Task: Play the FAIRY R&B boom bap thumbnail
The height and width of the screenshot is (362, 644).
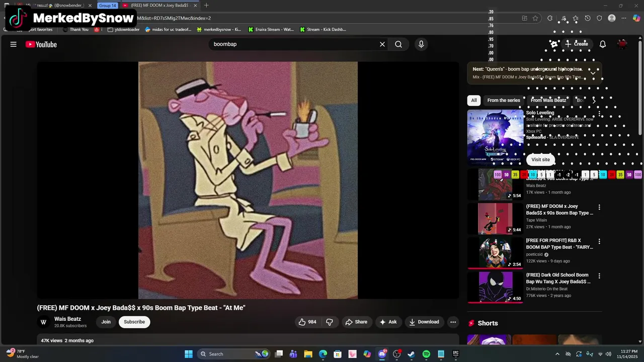Action: [x=495, y=253]
